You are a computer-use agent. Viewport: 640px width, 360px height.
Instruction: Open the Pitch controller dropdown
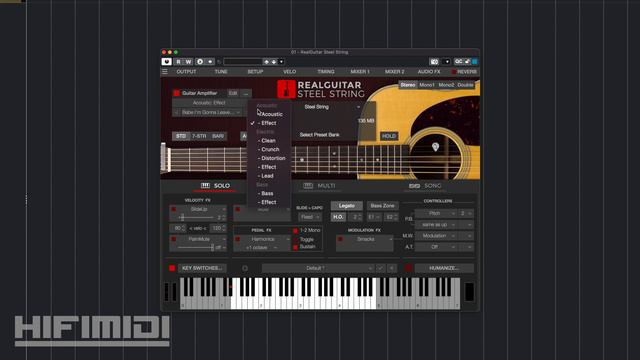[x=436, y=213]
